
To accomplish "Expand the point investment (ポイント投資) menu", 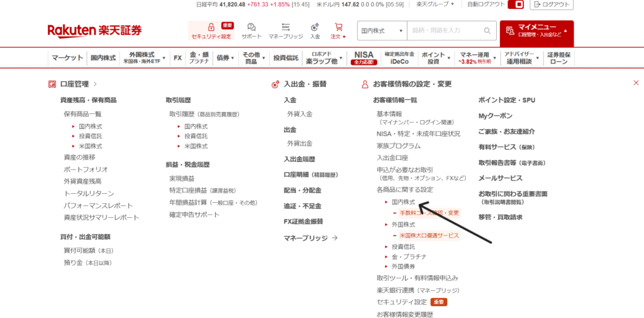I will [x=436, y=58].
